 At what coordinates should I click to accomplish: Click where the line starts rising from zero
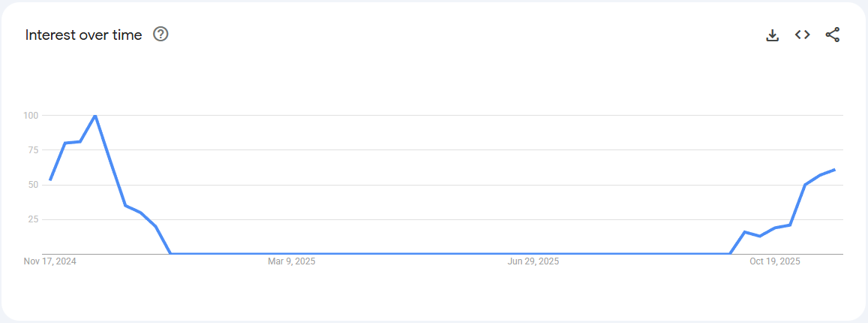(x=730, y=254)
